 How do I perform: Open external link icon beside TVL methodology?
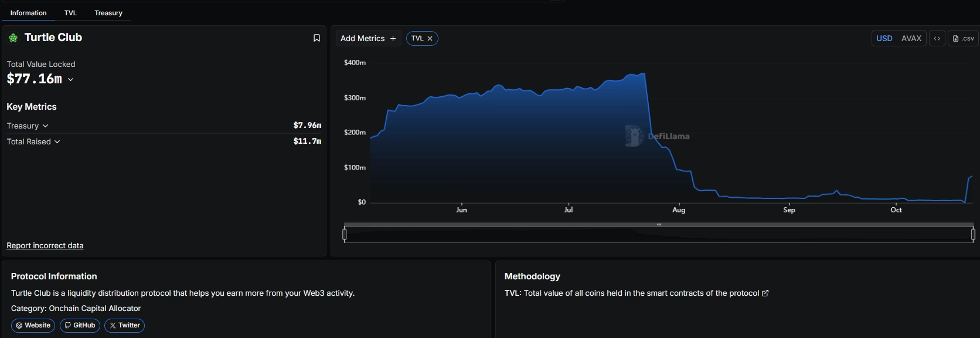tap(765, 293)
